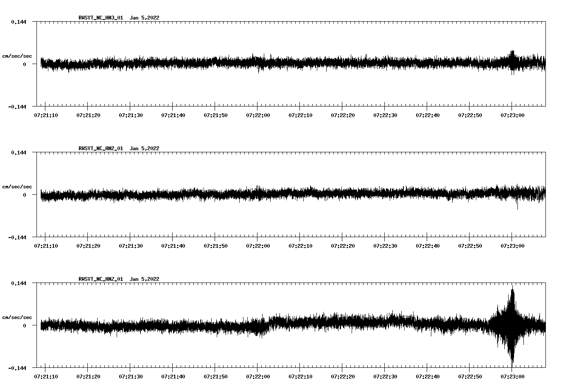Click the 07:22:30 time label under HN3 chart
576x392 pixels.
(x=385, y=115)
